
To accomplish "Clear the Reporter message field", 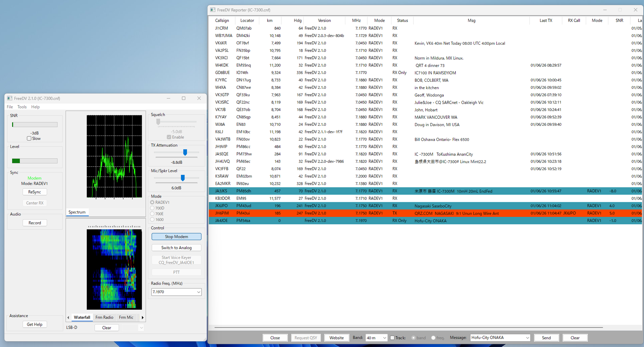I will [x=575, y=338].
